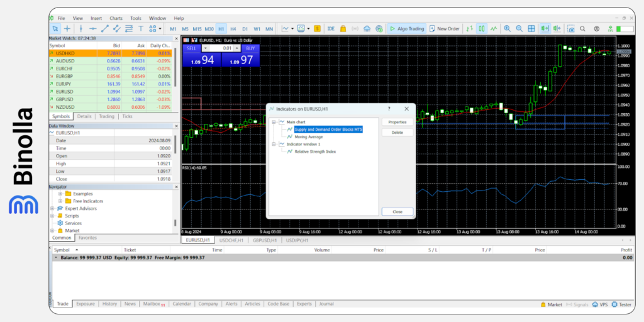Toggle Algo Trading on or off

point(407,29)
